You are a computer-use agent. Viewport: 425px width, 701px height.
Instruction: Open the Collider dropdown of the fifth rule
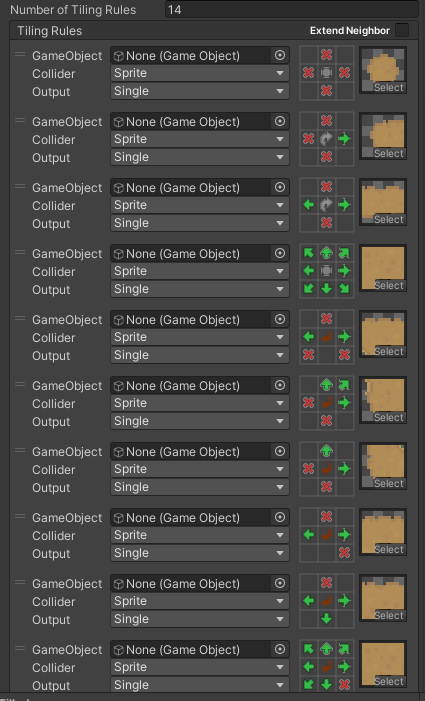200,337
